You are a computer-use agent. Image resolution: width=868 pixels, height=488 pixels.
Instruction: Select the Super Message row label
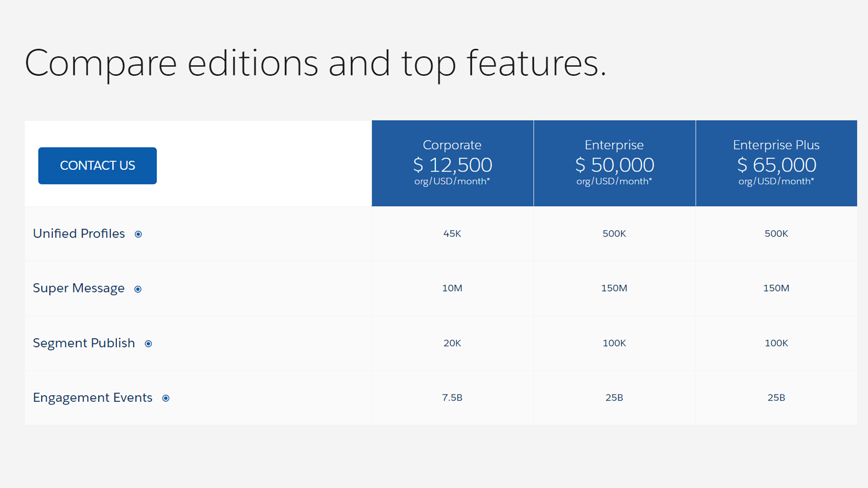(79, 288)
